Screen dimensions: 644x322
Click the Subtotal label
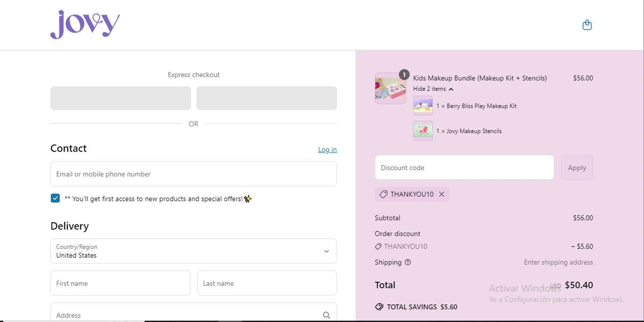[387, 218]
